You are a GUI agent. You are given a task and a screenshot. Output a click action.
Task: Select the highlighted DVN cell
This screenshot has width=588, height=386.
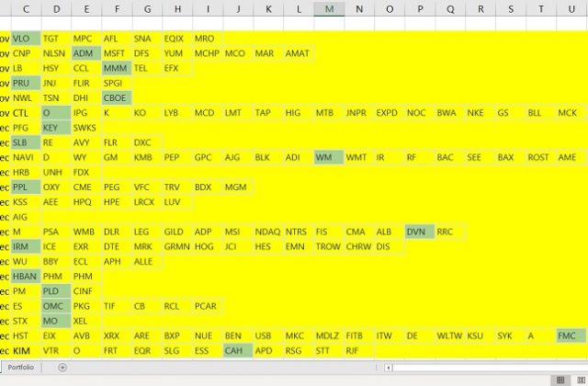coord(419,232)
